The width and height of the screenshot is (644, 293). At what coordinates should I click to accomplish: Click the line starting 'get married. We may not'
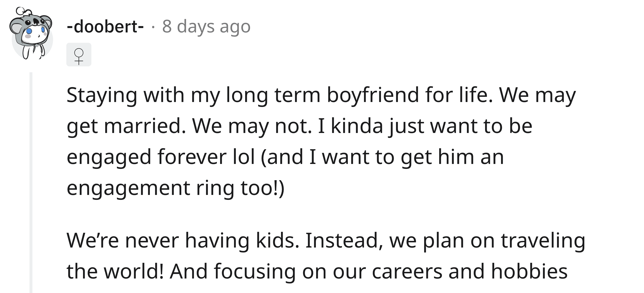point(299,126)
